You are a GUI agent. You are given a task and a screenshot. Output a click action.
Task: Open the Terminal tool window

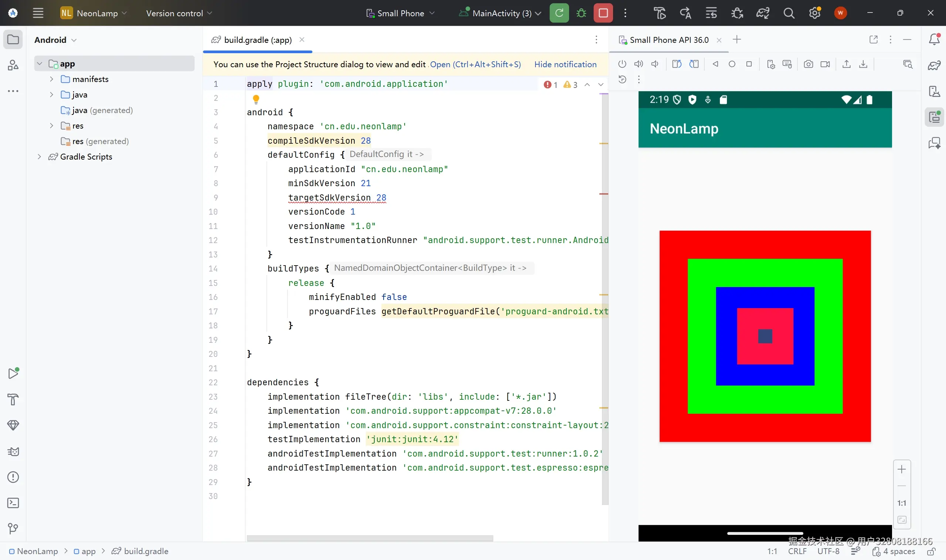[13, 503]
